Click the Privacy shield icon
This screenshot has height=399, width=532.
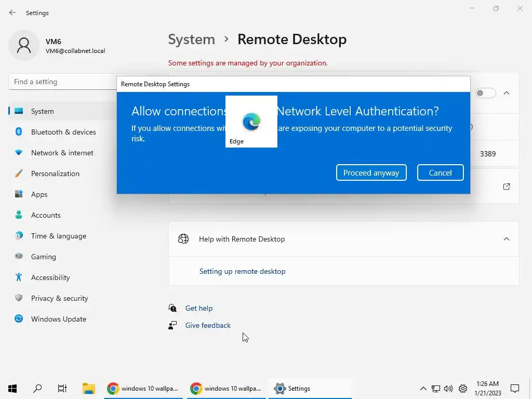point(19,298)
